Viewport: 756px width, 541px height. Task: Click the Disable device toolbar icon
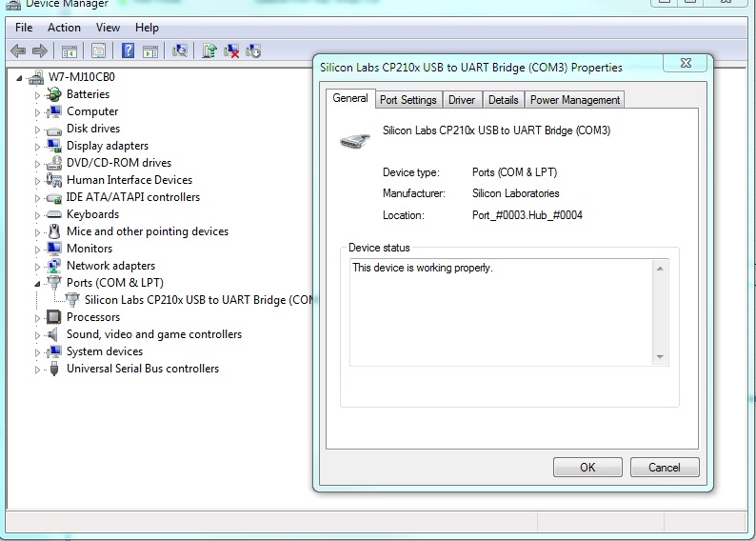(253, 50)
